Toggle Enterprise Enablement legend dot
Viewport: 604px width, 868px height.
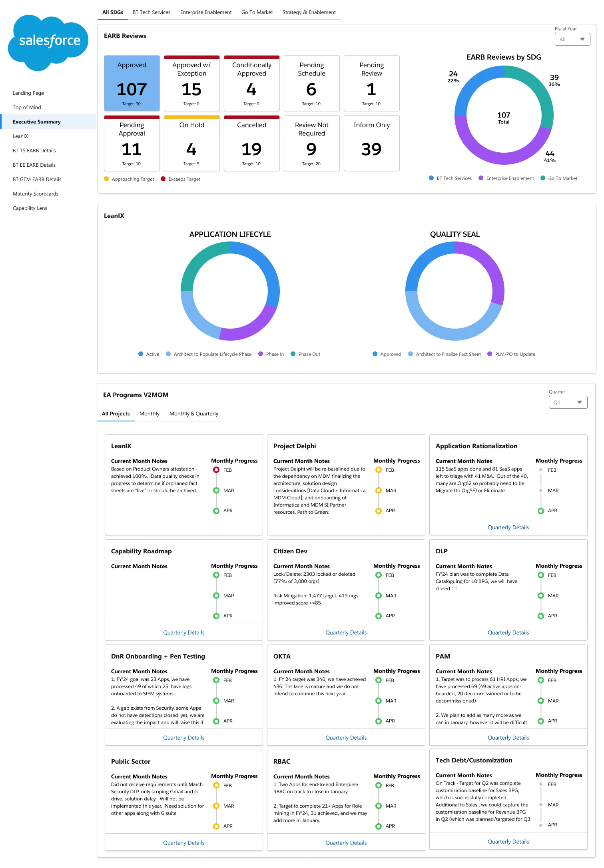click(481, 178)
